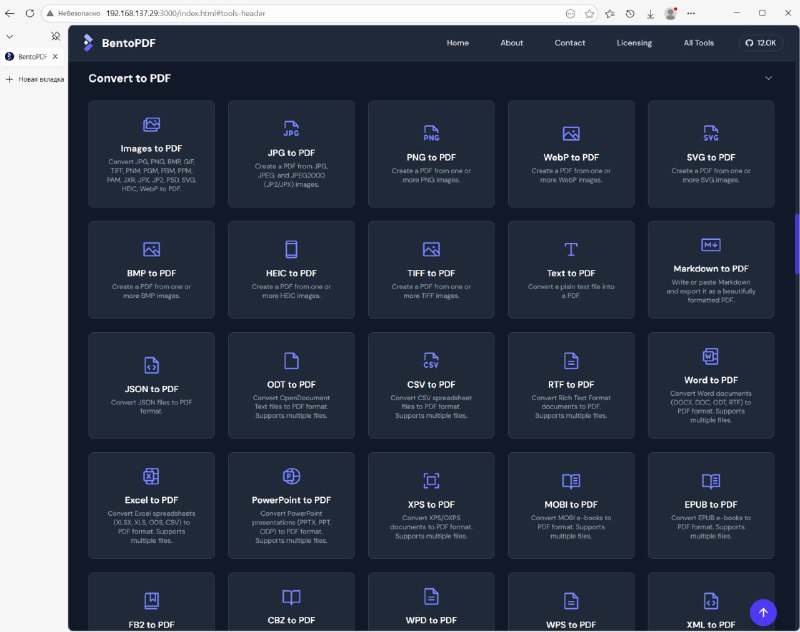Viewport: 800px width, 632px height.
Task: Collapse the Convert to PDF section
Action: 768,78
